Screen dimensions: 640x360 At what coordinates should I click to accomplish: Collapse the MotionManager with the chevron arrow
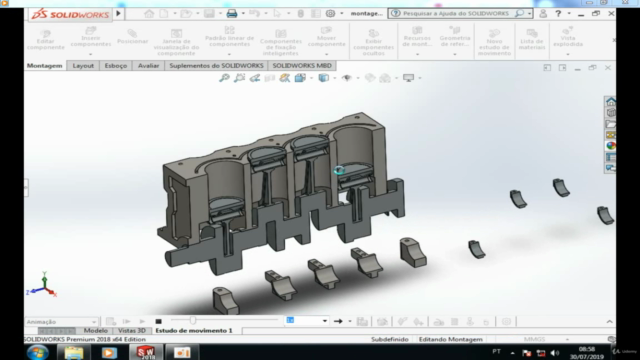tap(609, 322)
